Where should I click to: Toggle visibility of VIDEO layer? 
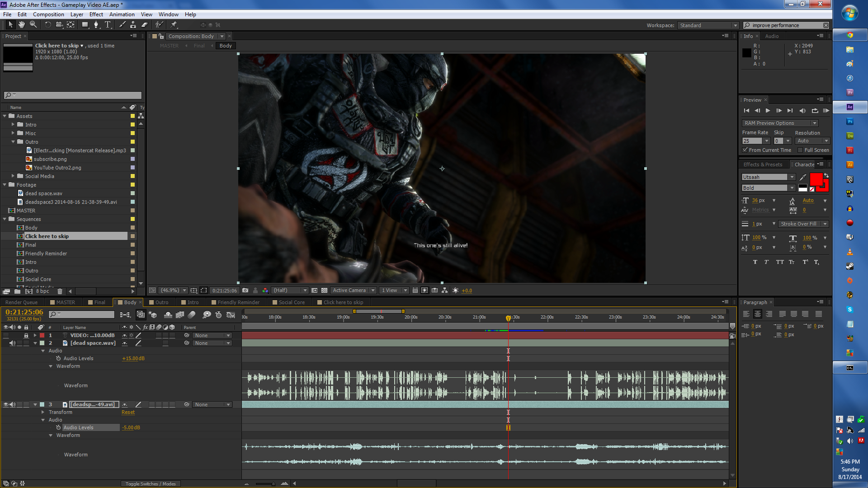(6, 335)
